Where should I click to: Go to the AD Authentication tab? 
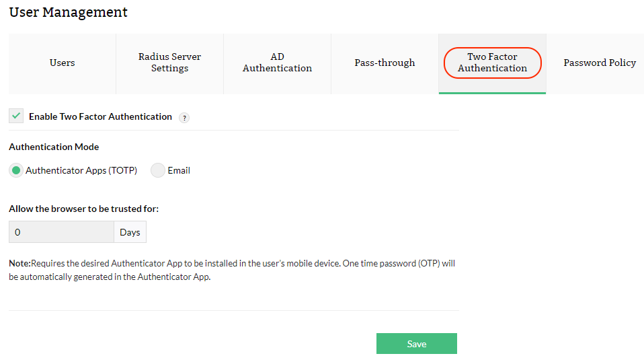pyautogui.click(x=277, y=63)
